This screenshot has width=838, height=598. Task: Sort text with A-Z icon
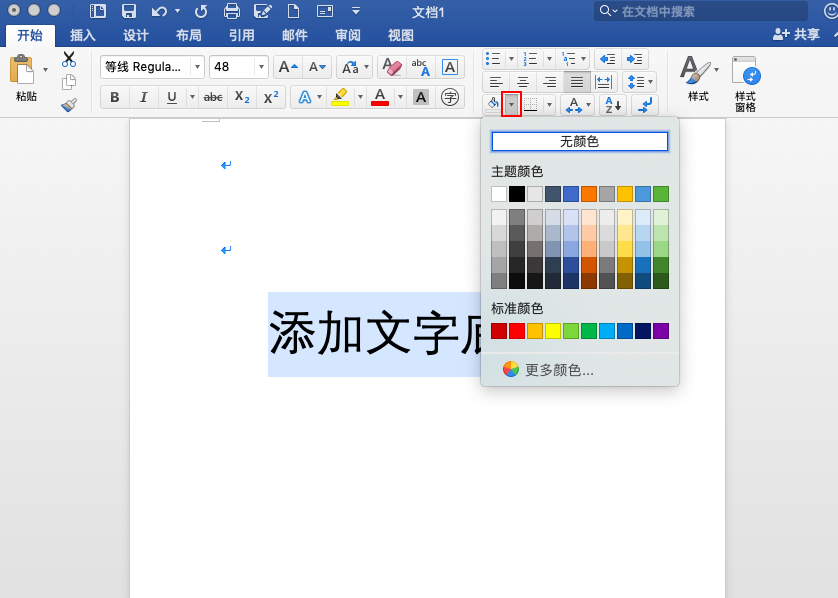pos(612,105)
